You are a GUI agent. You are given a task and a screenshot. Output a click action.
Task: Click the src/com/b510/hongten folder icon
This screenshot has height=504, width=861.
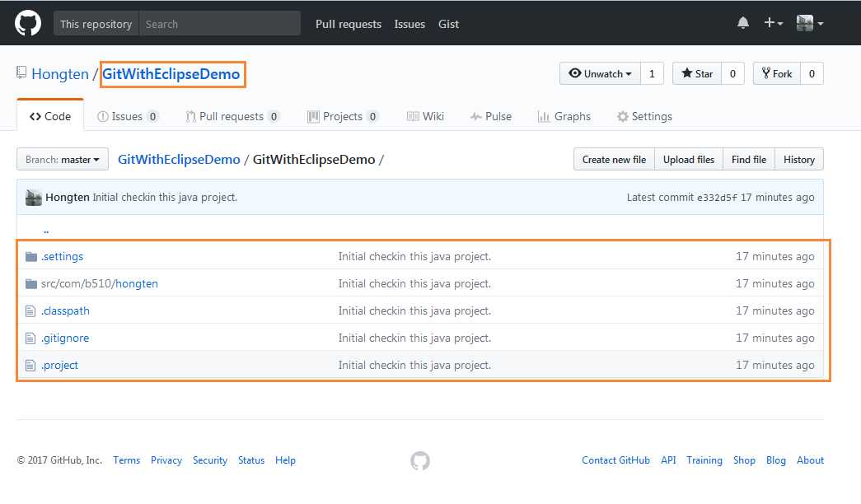[x=31, y=284]
